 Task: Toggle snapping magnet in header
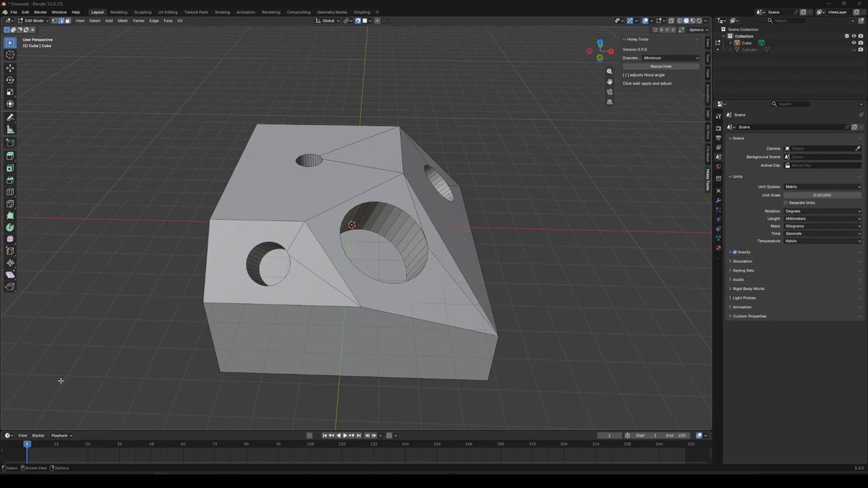pos(359,20)
